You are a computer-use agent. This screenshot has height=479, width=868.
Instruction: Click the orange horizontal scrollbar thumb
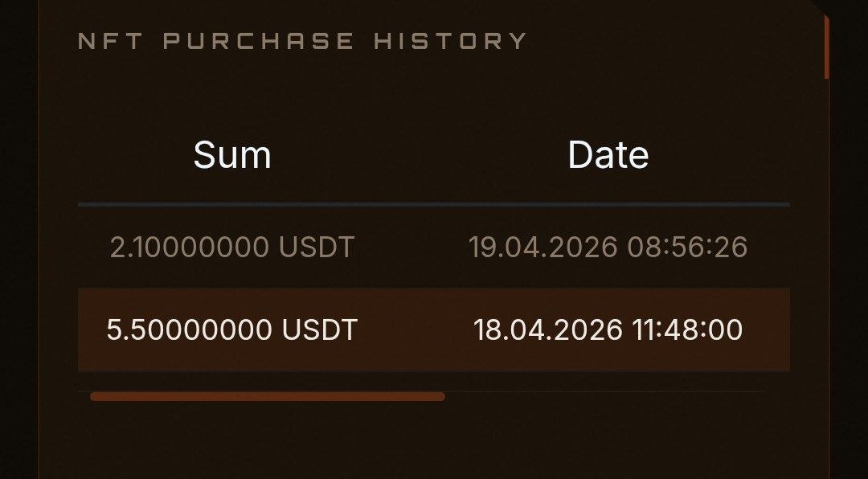pos(267,396)
